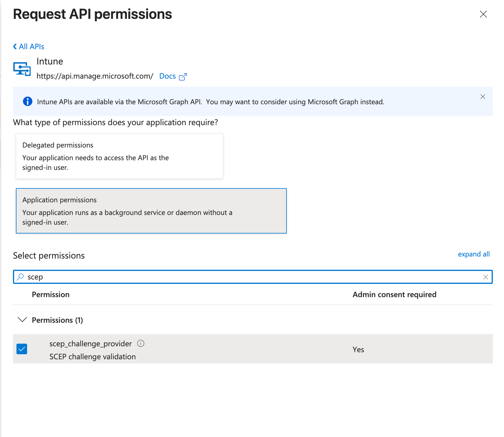Click the Docs link
504x437 pixels.
coord(167,76)
